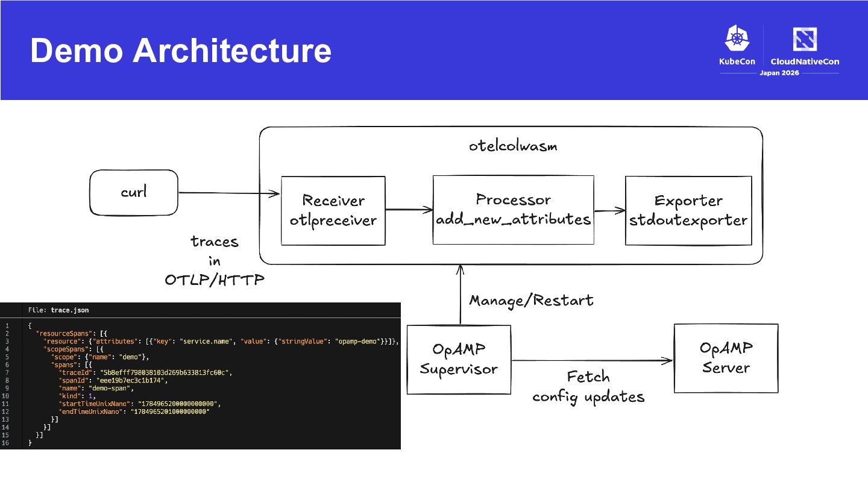Select the OpAMP Supervisor box
Screen dimensions: 868x488
[x=459, y=360]
